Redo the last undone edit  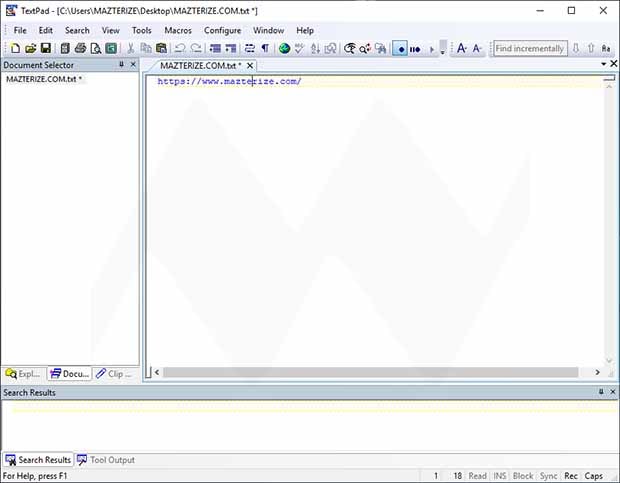coord(196,48)
